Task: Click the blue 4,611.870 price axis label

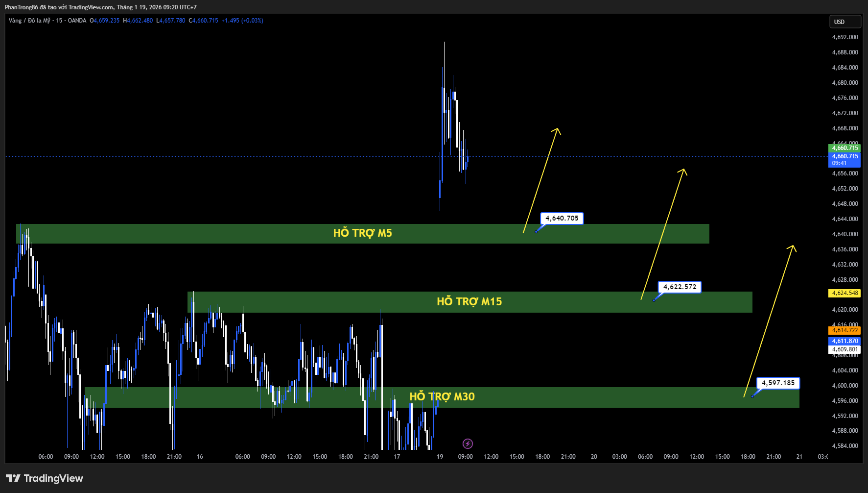Action: [845, 341]
